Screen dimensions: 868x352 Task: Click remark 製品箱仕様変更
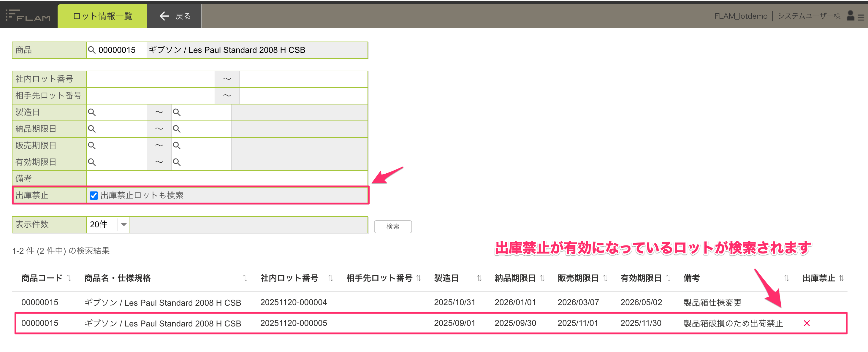(712, 302)
